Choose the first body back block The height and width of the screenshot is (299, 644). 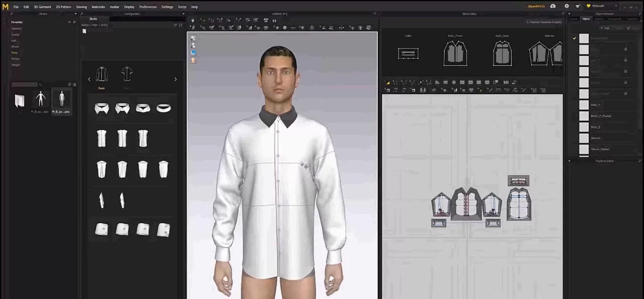(x=101, y=169)
